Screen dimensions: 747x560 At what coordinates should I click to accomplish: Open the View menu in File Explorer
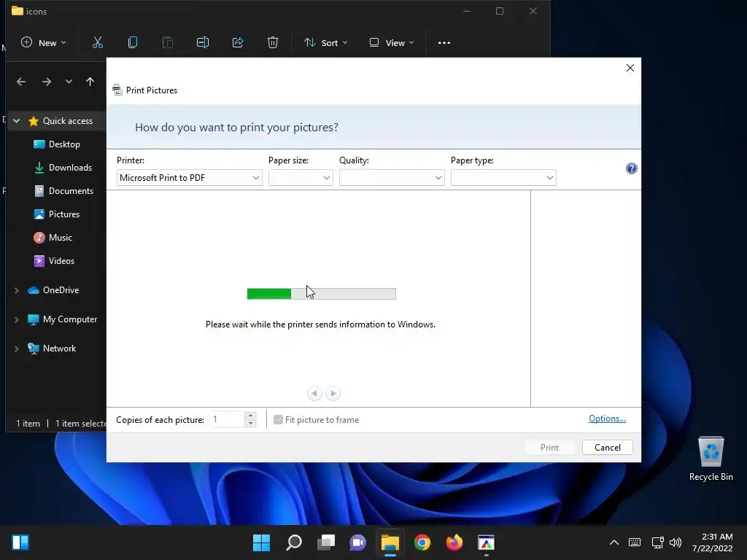click(x=392, y=42)
